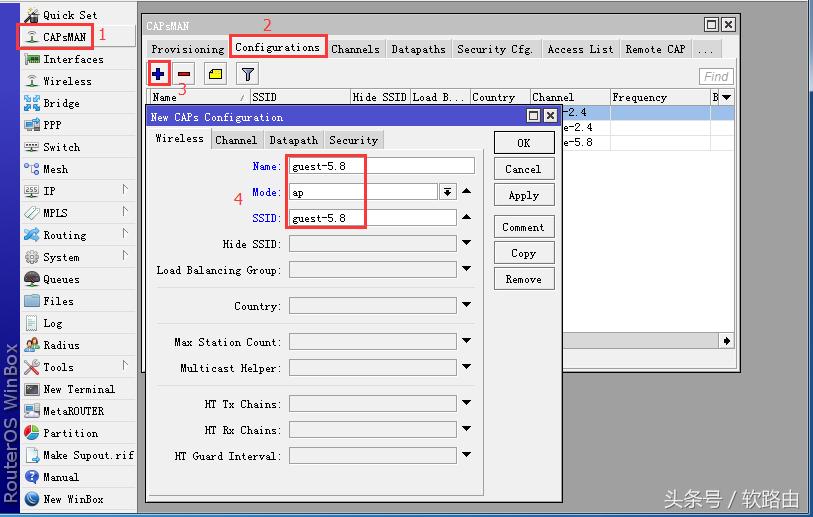Collapse the SSID field with up arrow
813x517 pixels.
[x=467, y=217]
